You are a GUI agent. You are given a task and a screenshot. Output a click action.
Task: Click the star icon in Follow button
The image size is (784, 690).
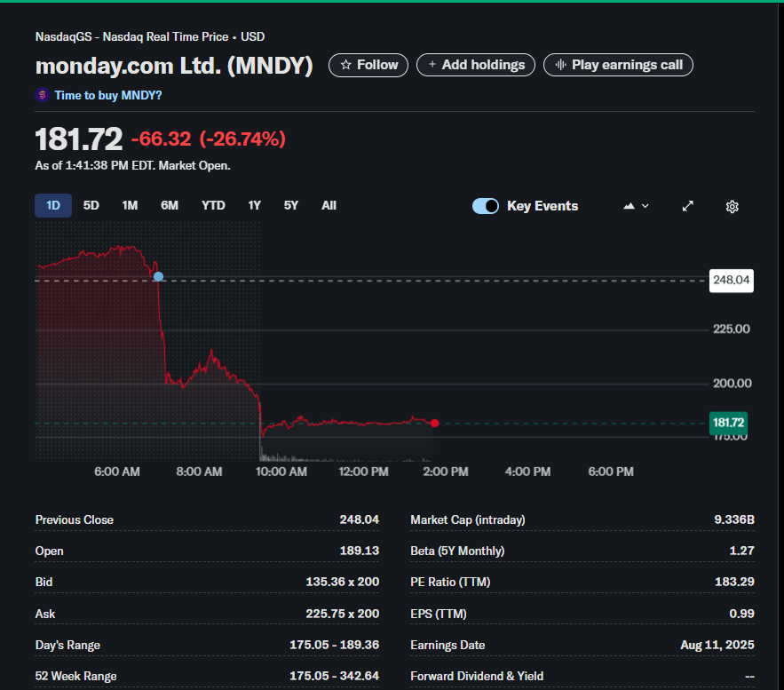[x=345, y=65]
